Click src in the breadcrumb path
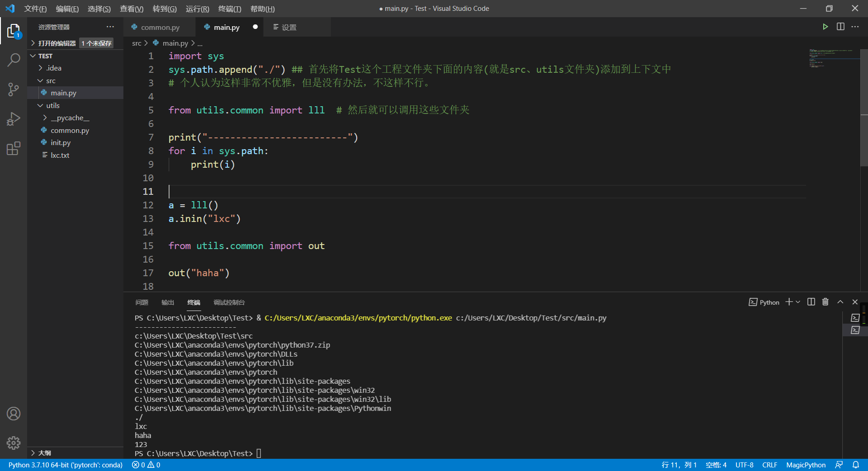This screenshot has width=868, height=471. point(137,43)
